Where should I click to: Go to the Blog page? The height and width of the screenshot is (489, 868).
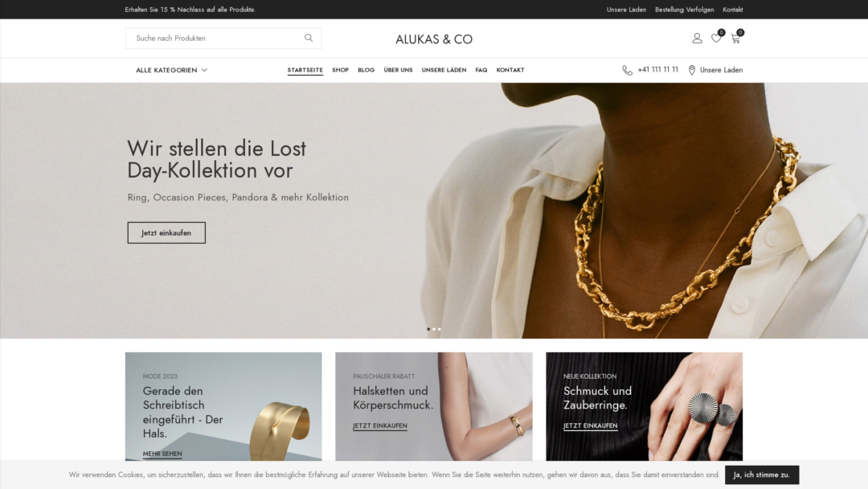pyautogui.click(x=366, y=70)
